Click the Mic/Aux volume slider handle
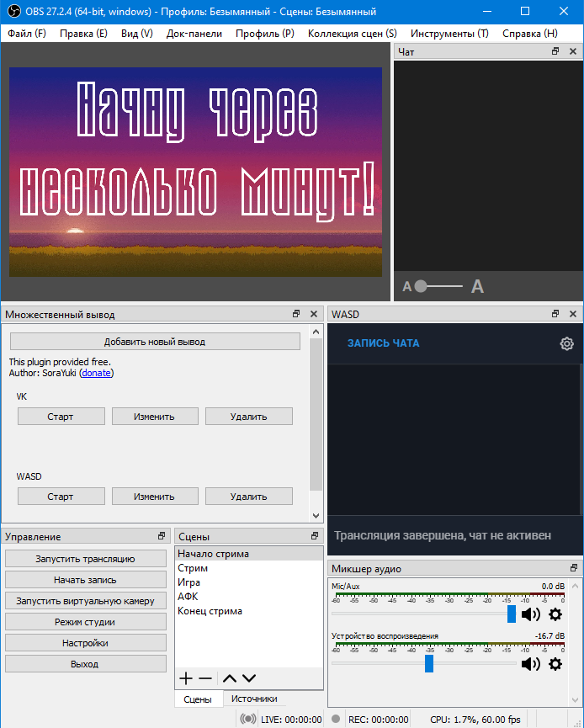Screen dimensions: 584x728 (511, 614)
